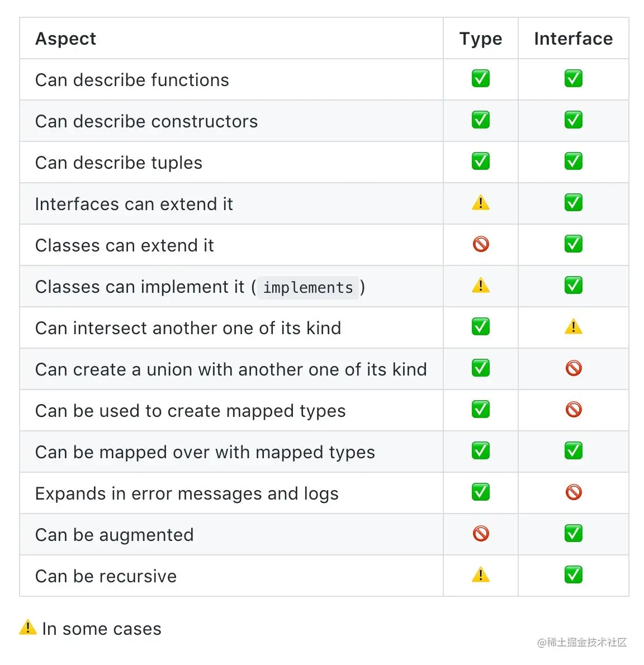Click the Type warning icon in implements row
644x665 pixels.
(480, 286)
